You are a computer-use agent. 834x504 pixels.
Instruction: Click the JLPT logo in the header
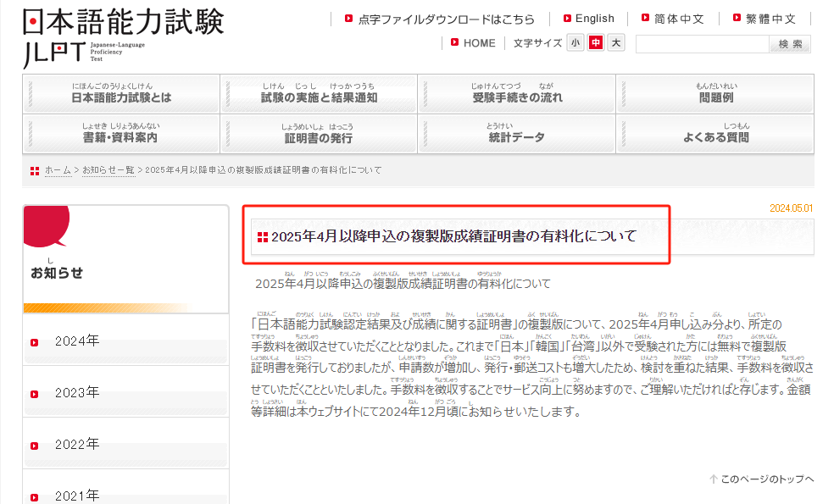click(123, 38)
